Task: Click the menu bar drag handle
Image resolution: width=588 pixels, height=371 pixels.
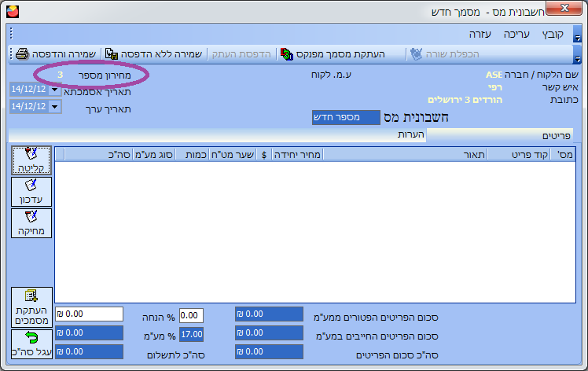Action: [11, 33]
